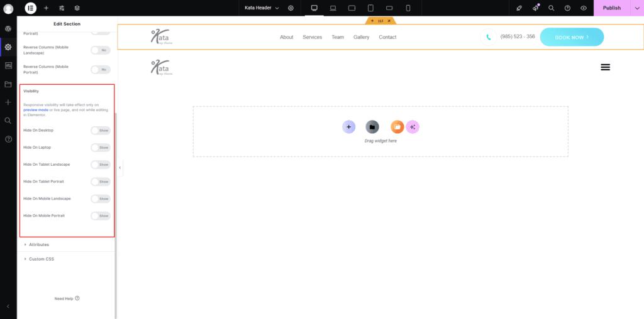Switch to Mobile Portrait device view
The width and height of the screenshot is (644, 319).
point(408,8)
